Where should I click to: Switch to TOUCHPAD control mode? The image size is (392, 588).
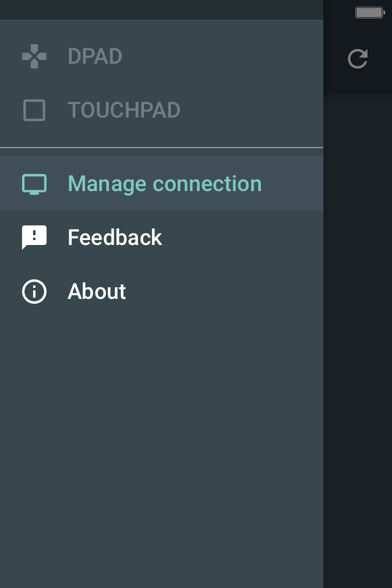(x=162, y=110)
